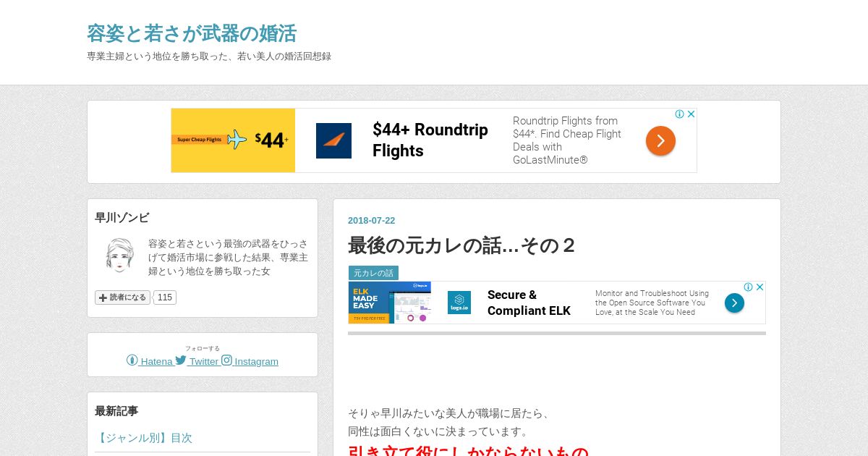This screenshot has width=868, height=456.
Task: Click the orange arrow in flights ad
Action: click(x=660, y=140)
